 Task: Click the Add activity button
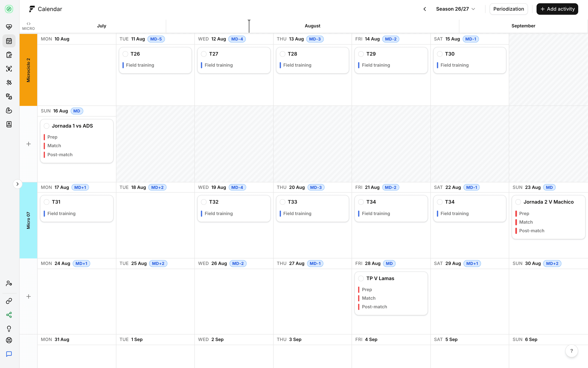[x=557, y=9]
